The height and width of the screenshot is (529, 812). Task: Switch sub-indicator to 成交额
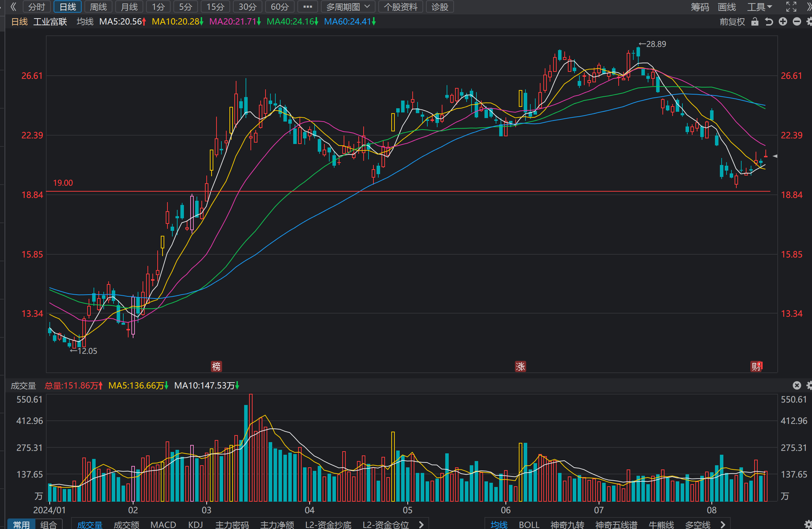pos(126,524)
